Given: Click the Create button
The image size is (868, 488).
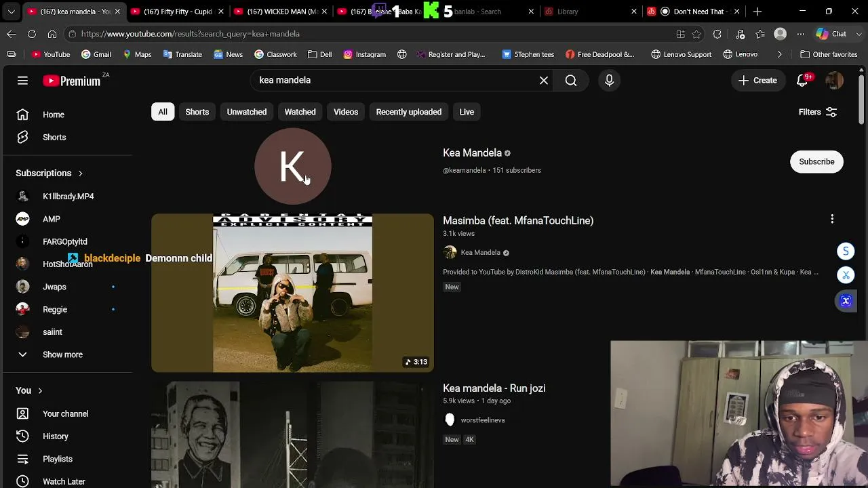Looking at the screenshot, I should [757, 81].
